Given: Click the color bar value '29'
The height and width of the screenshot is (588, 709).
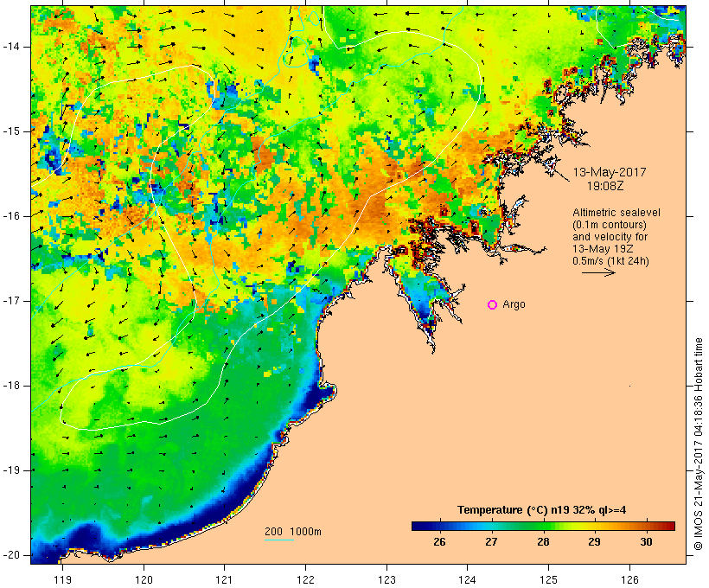Looking at the screenshot, I should (594, 541).
